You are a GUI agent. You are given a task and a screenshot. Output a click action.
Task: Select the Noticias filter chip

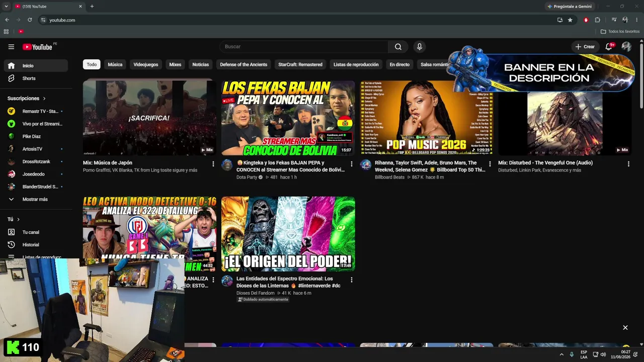click(x=200, y=64)
